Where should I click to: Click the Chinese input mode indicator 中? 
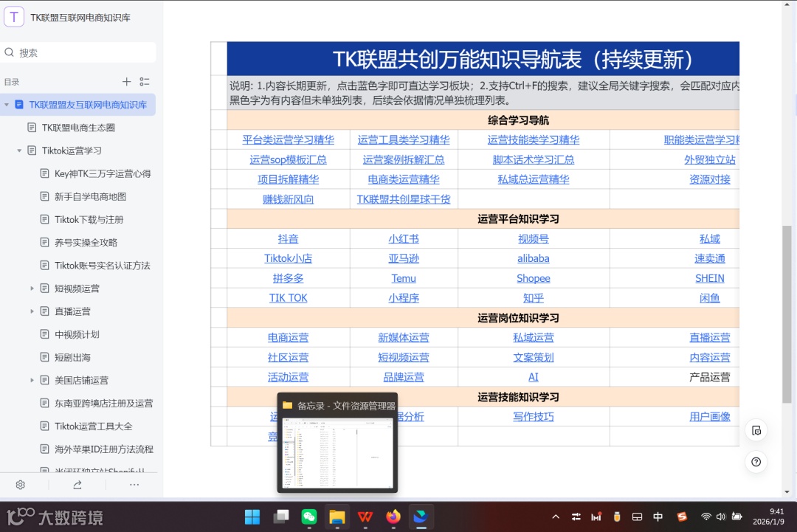pos(658,517)
